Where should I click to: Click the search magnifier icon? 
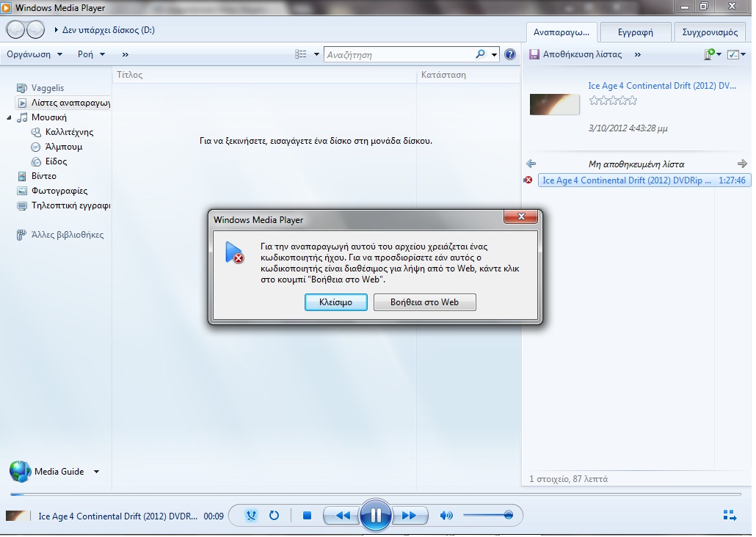coord(480,54)
